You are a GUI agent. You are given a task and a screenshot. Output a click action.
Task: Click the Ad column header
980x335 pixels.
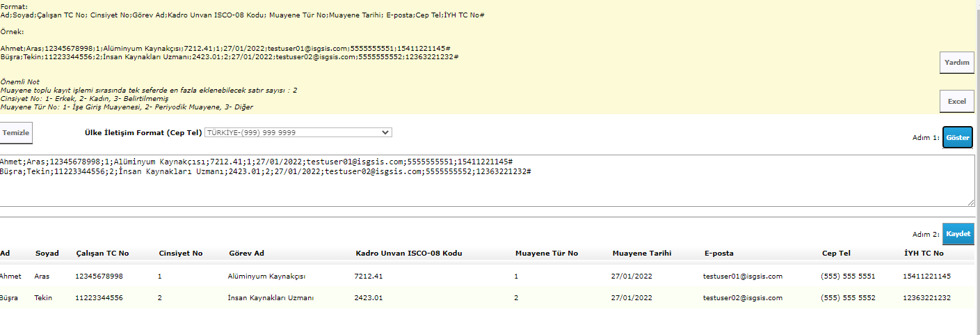6,254
